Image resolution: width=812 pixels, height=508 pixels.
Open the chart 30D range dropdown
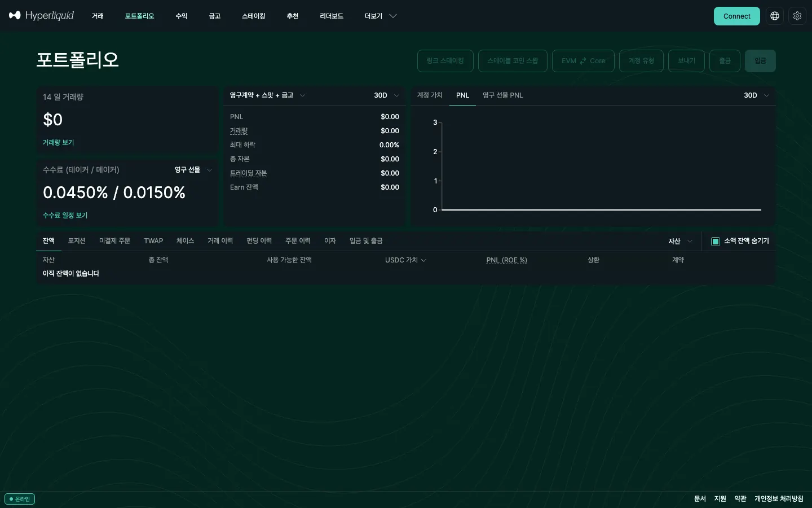(757, 95)
